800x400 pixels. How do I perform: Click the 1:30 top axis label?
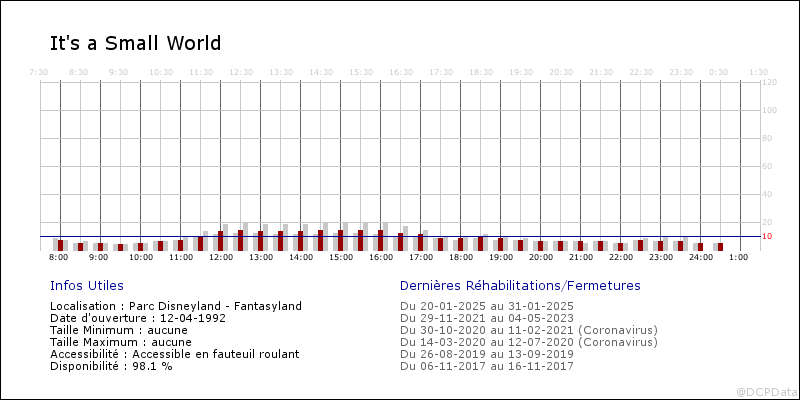759,72
